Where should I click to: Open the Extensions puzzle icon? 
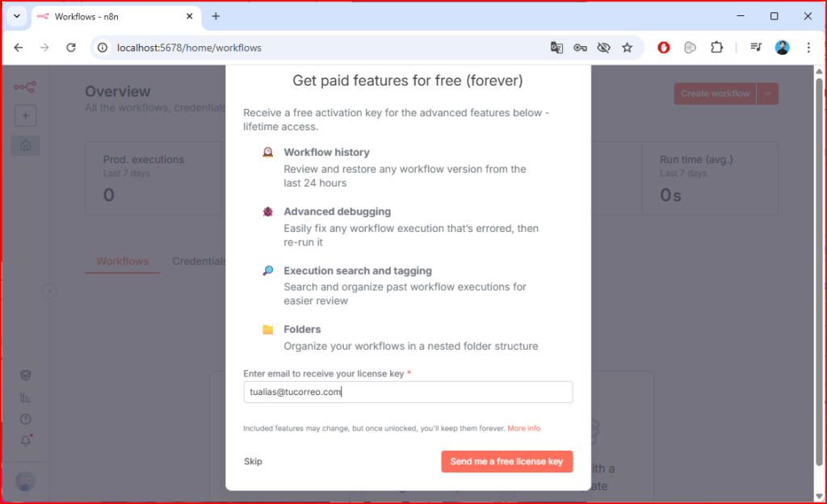point(716,48)
